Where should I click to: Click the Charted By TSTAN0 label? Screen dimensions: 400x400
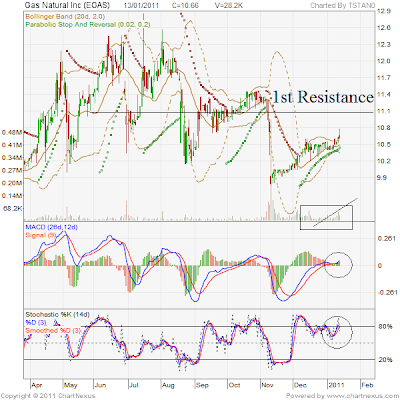343,5
